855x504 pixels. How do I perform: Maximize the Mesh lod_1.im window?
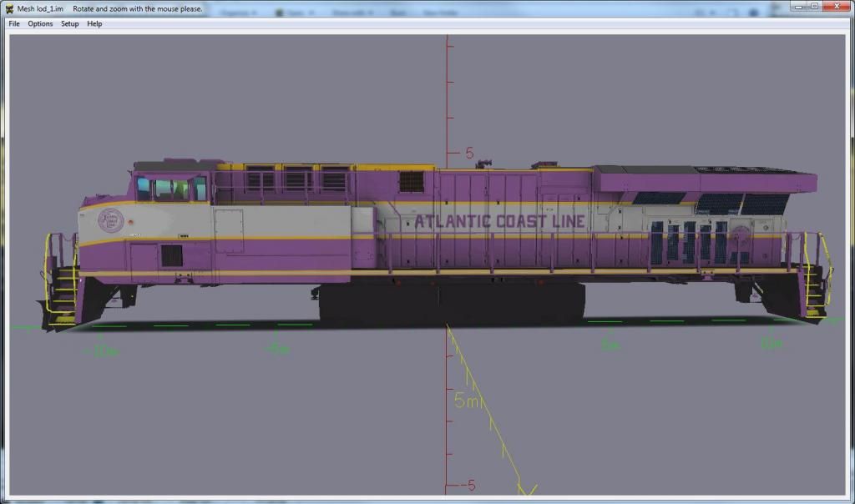coord(814,7)
